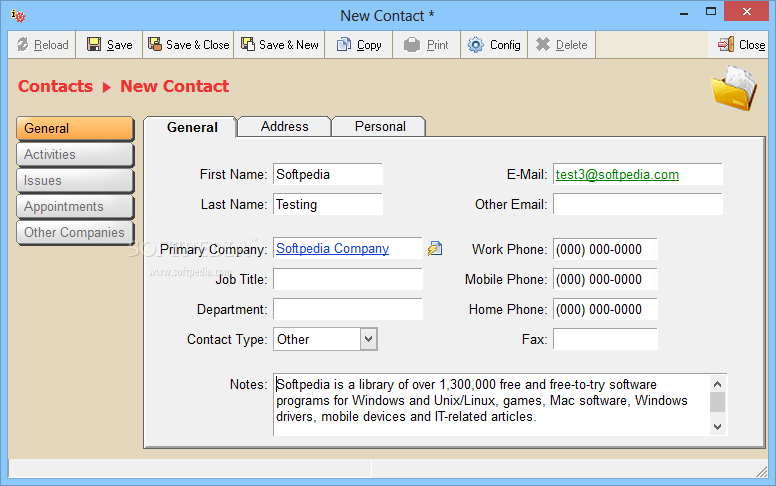The width and height of the screenshot is (776, 486).
Task: Open Issues section in sidebar
Action: pyautogui.click(x=75, y=181)
